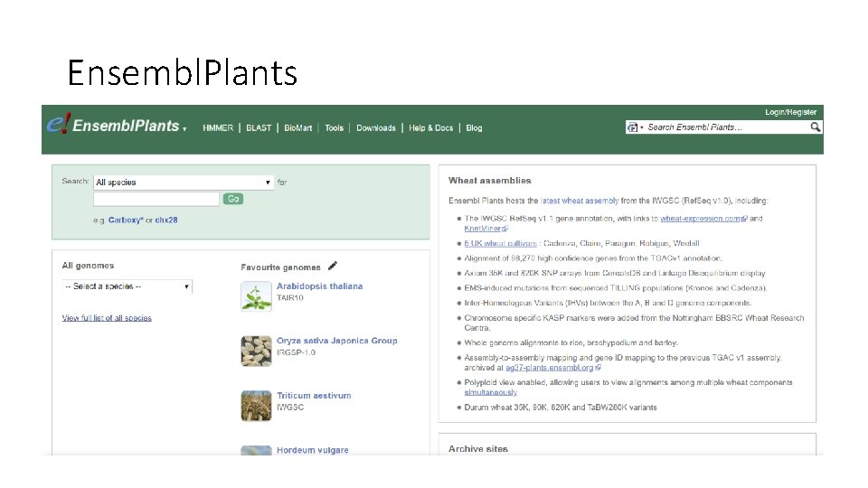Open the HMMER menu item
The width and height of the screenshot is (868, 488).
pyautogui.click(x=218, y=127)
